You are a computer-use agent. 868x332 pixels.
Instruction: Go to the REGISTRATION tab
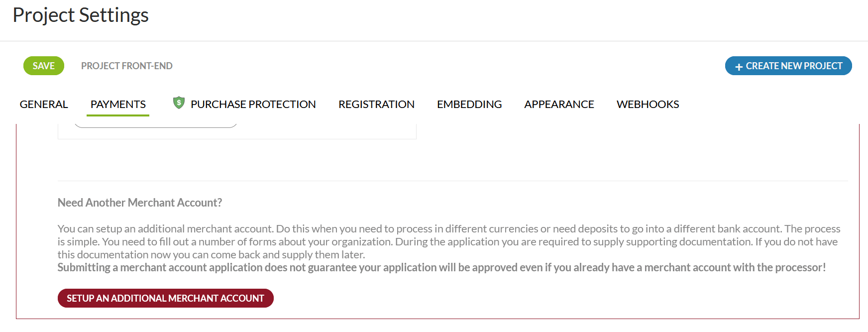tap(376, 104)
